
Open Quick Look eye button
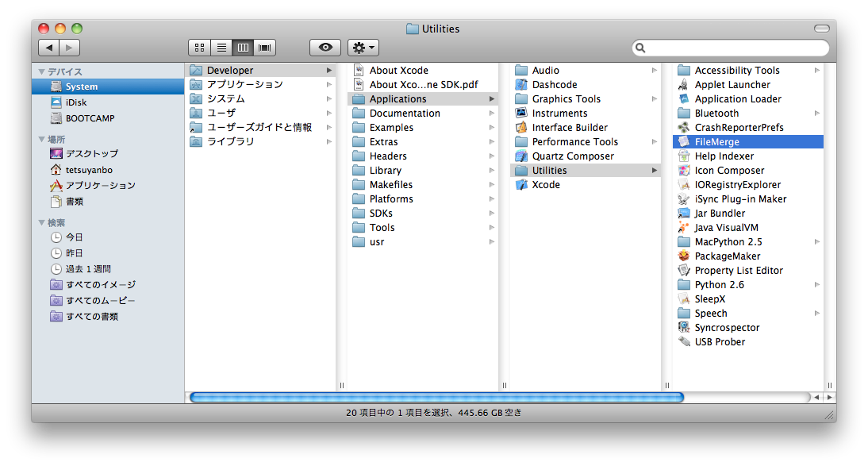(x=325, y=48)
